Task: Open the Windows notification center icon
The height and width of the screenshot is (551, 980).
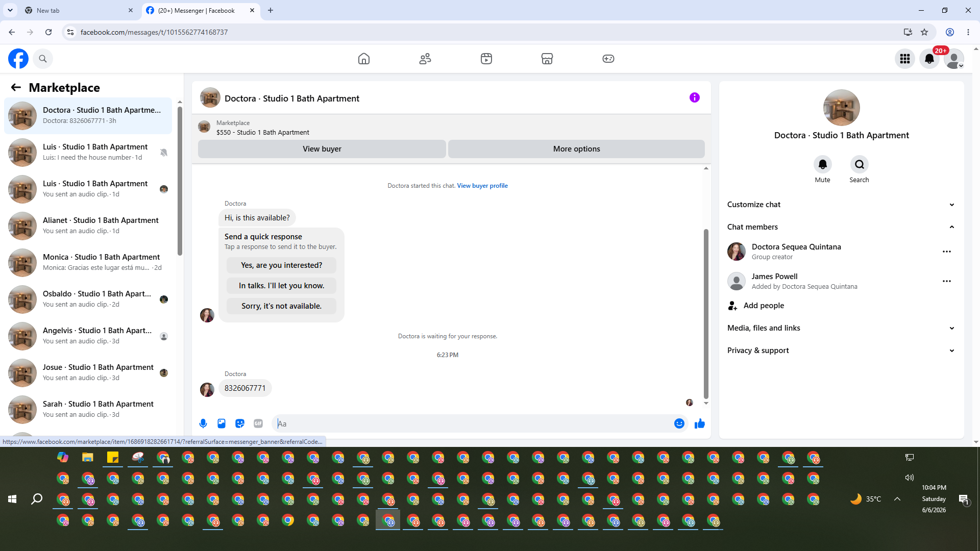Action: 964,499
